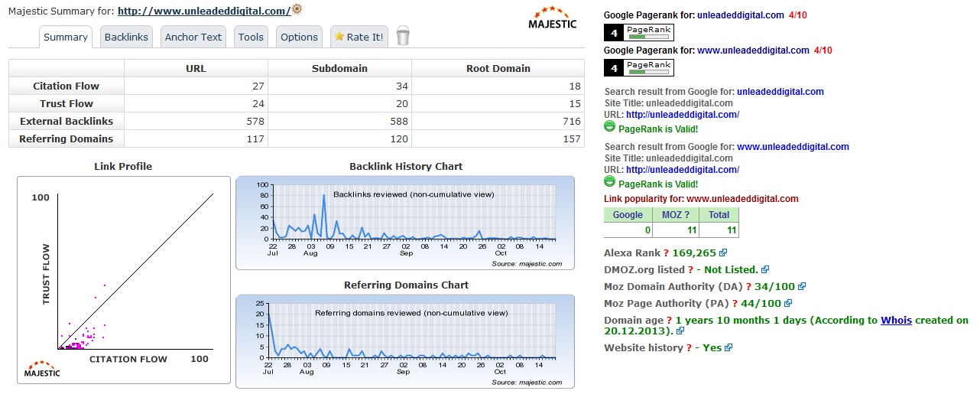The height and width of the screenshot is (404, 980).
Task: Open the URL link under the second search result
Action: (683, 170)
